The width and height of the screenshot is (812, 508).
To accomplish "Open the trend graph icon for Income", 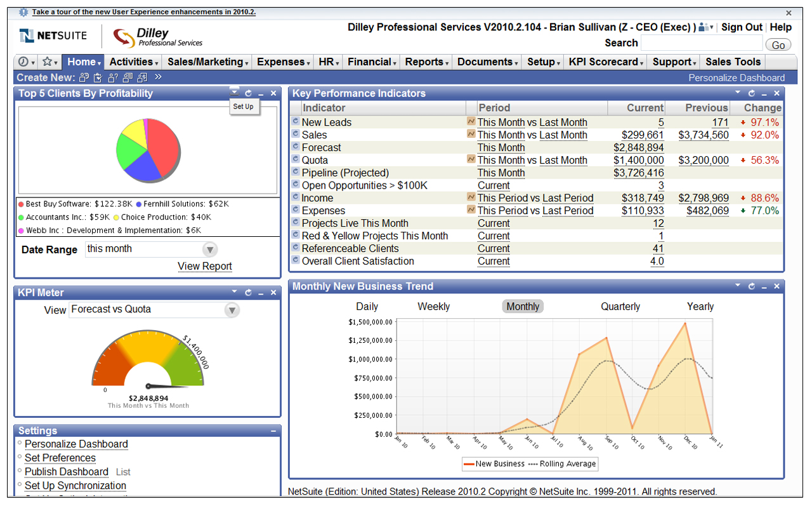I will 471,197.
